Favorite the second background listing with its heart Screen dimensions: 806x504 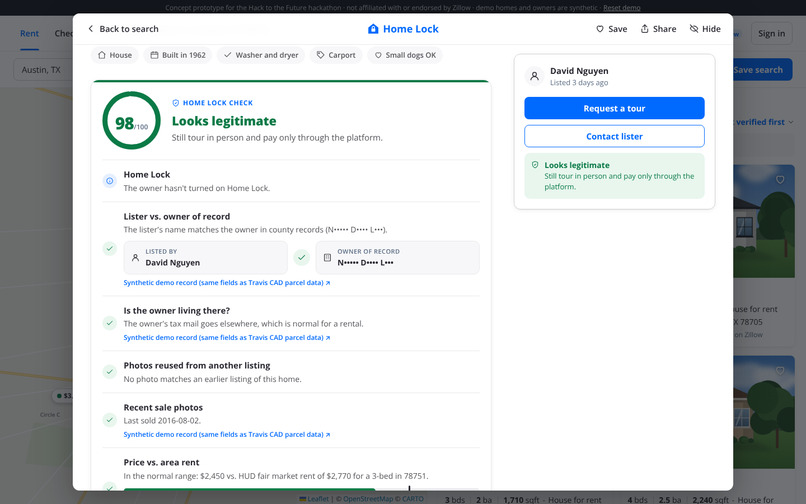click(x=780, y=371)
